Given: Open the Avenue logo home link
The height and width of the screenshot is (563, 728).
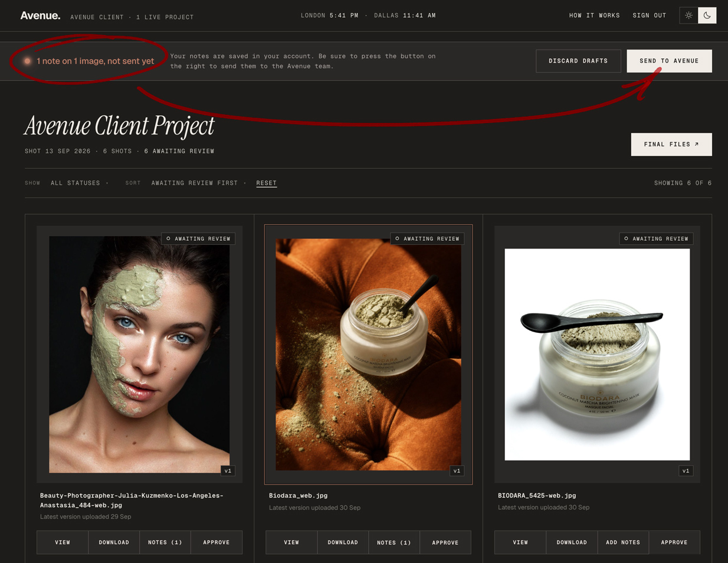Looking at the screenshot, I should tap(40, 15).
